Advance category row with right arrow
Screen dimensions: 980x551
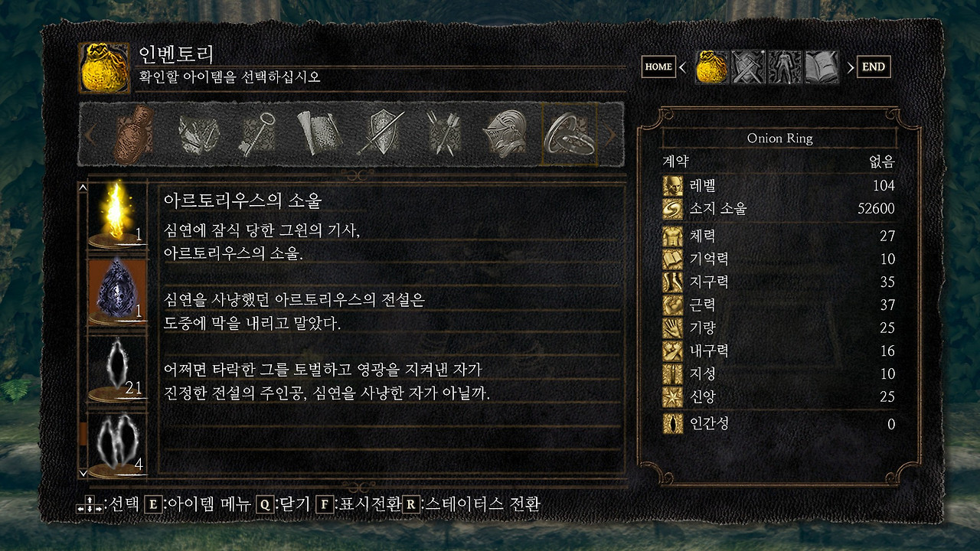coord(611,135)
